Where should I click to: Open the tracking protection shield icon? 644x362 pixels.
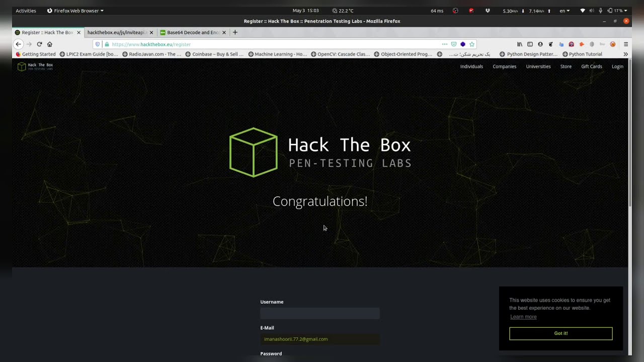(x=98, y=44)
